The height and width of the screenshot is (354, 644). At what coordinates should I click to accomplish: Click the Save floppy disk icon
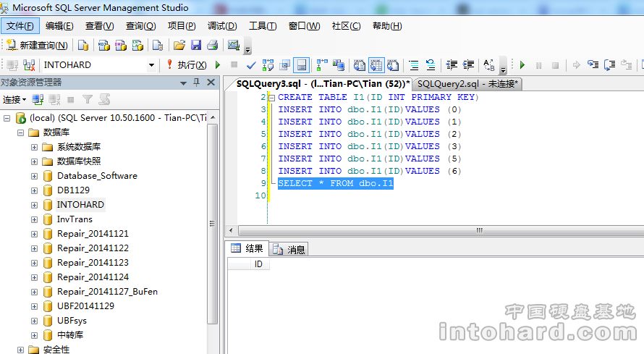tap(196, 45)
